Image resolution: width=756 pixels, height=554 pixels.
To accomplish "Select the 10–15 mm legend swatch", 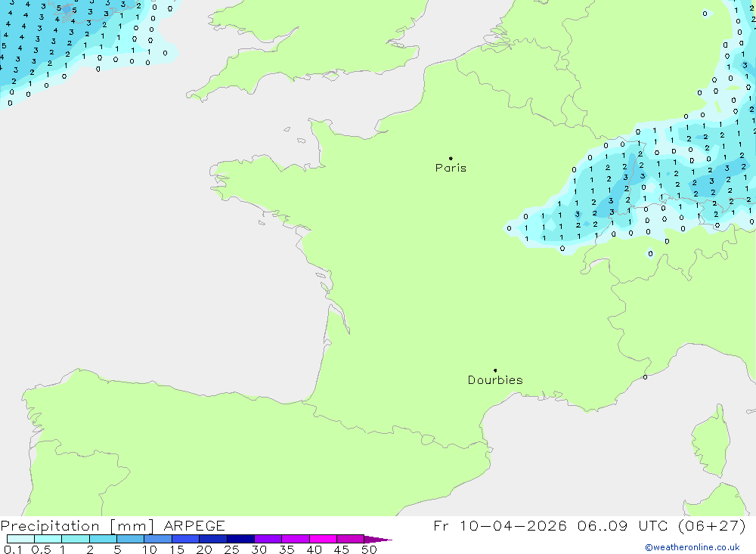I will 158,539.
